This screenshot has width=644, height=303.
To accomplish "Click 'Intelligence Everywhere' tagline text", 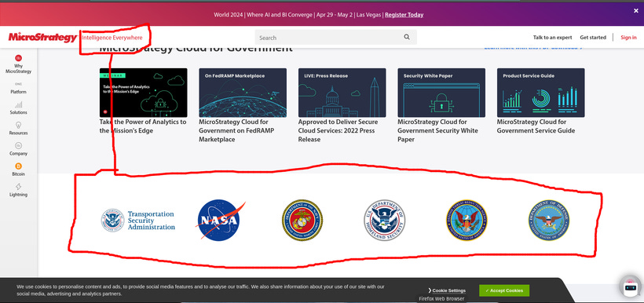I will coord(112,38).
